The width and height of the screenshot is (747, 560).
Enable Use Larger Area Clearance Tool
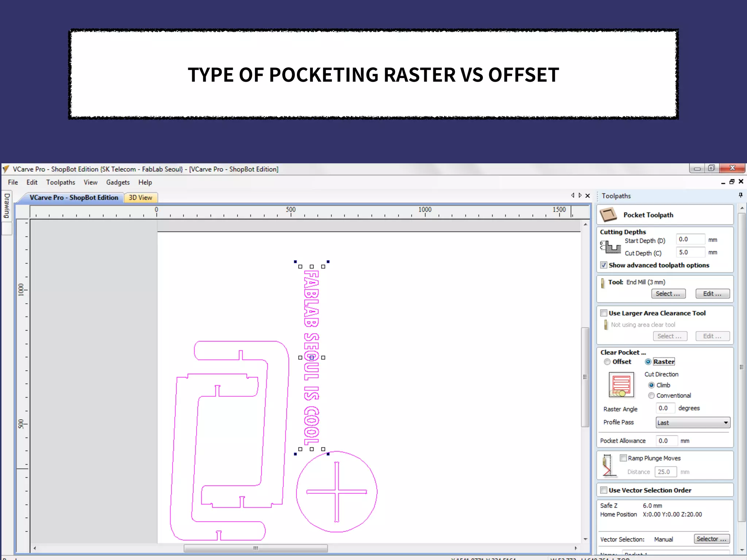tap(604, 313)
